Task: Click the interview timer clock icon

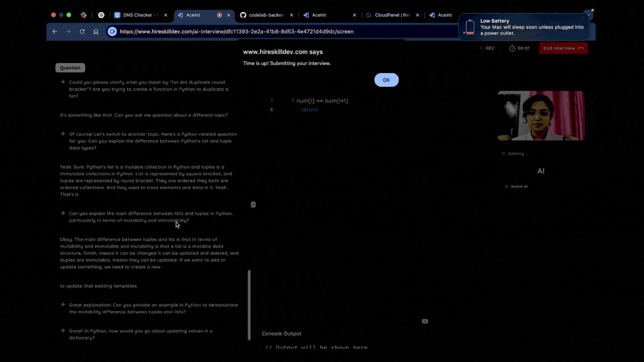Action: point(512,49)
